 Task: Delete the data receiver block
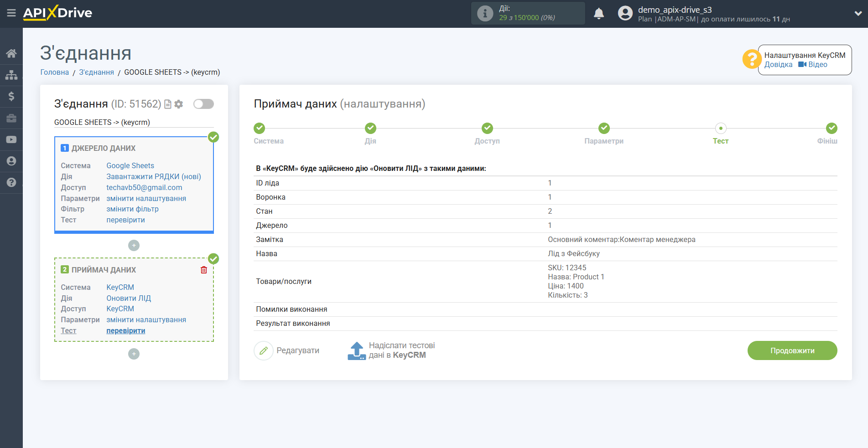pos(204,270)
